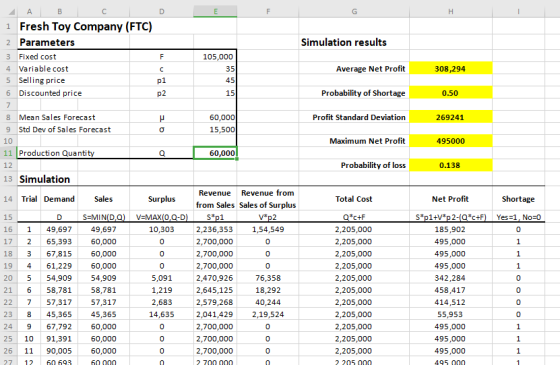Click the Parameters heading cell
This screenshot has height=365, width=560.
pyautogui.click(x=47, y=42)
